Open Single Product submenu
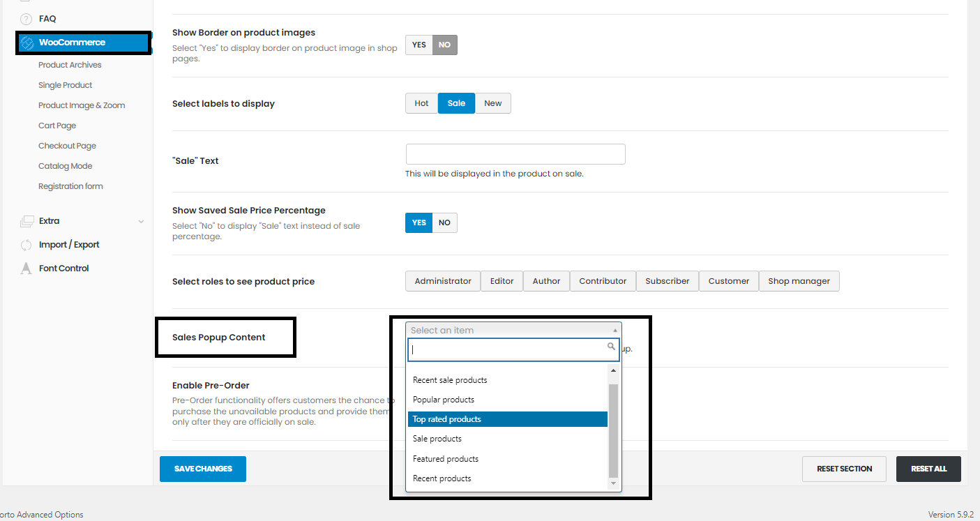 click(x=66, y=85)
